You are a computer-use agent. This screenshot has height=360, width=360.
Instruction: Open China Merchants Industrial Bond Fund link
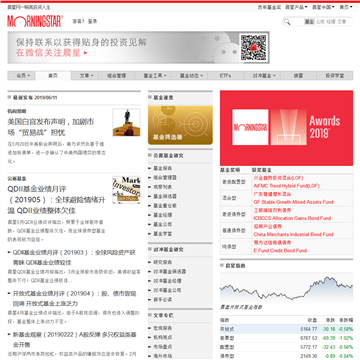coord(293,234)
